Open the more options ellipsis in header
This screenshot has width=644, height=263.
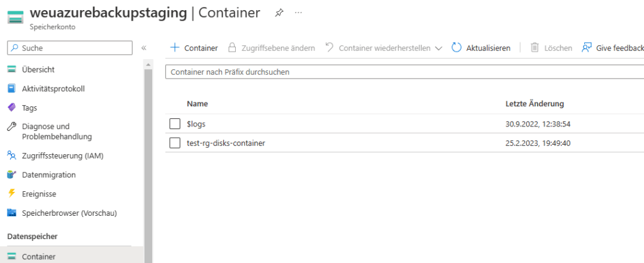[299, 13]
